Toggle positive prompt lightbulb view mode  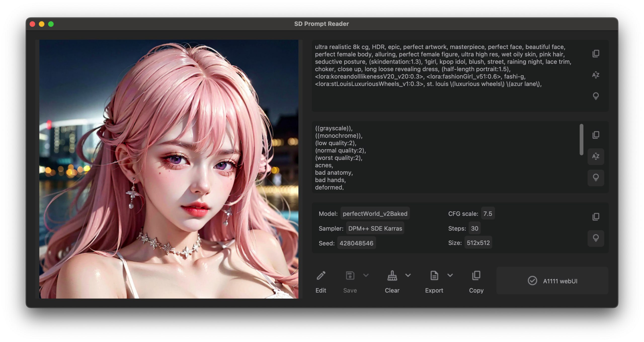[x=595, y=96]
